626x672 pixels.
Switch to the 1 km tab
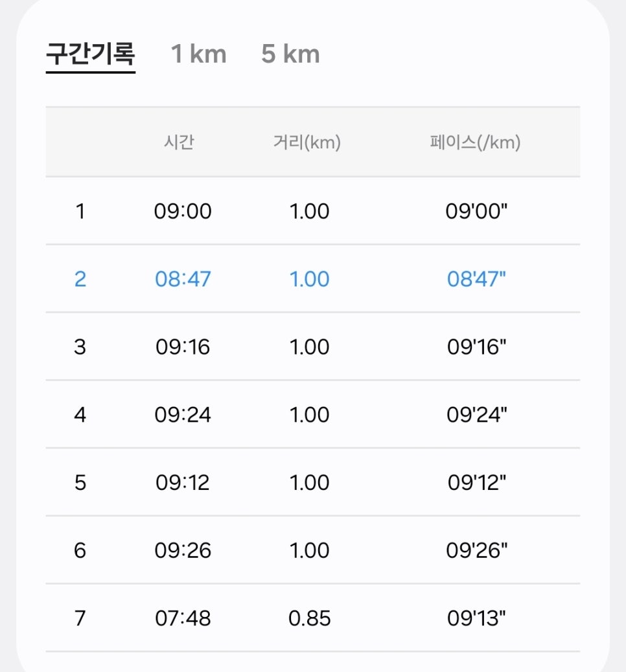tap(198, 54)
